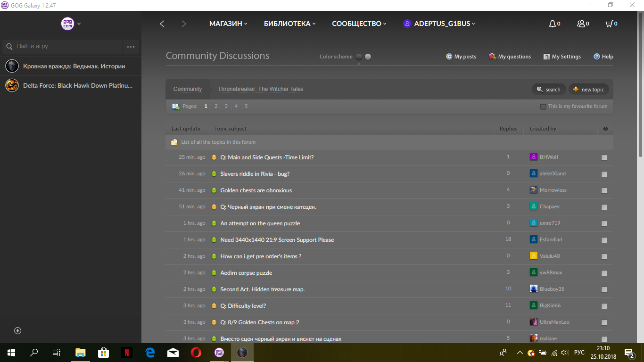Viewport: 644px width, 362px height.
Task: Create a new topic
Action: (x=589, y=90)
